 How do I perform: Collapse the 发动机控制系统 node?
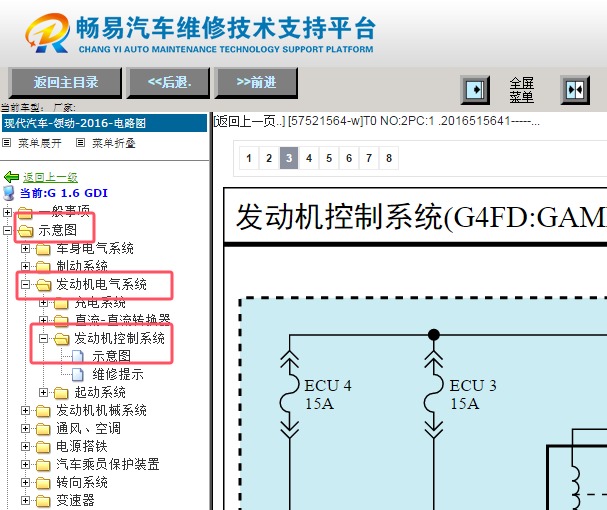click(x=43, y=338)
